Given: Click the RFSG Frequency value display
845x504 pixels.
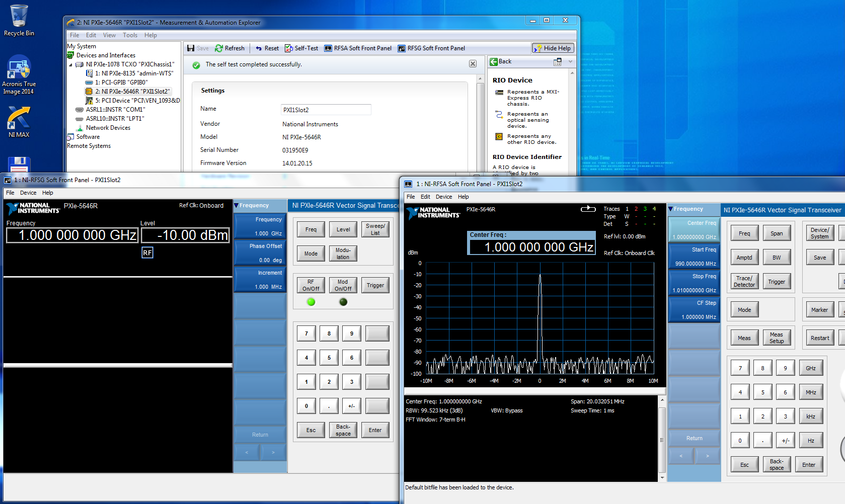Looking at the screenshot, I should [72, 235].
